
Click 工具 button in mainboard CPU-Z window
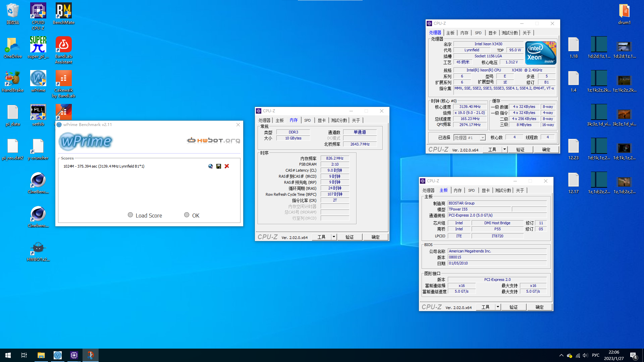(485, 307)
